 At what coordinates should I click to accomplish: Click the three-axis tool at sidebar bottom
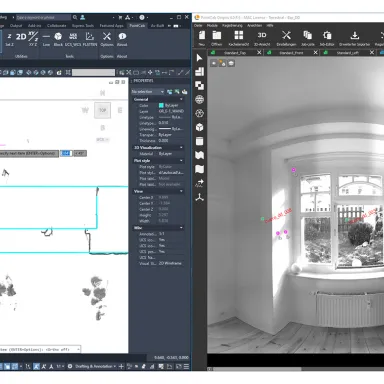pos(199,197)
